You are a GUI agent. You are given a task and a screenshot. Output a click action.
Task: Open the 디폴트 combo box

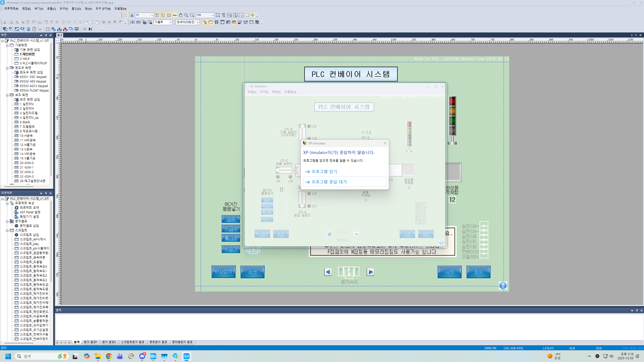point(171,22)
